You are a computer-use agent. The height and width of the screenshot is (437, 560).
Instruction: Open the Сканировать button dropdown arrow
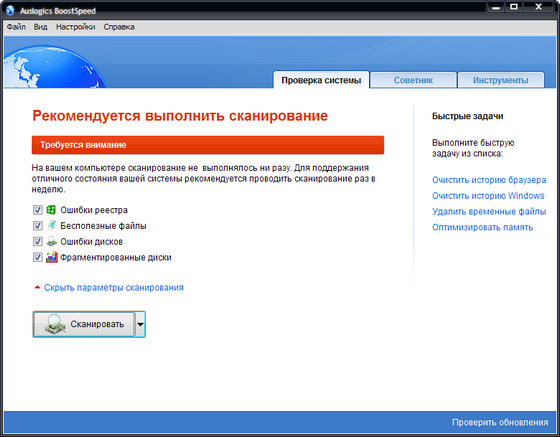tap(140, 324)
